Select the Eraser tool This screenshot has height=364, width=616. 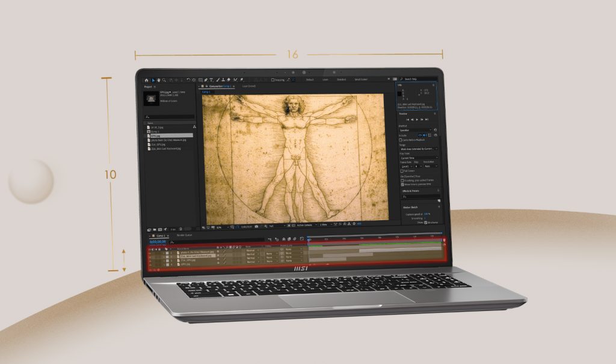tap(229, 80)
